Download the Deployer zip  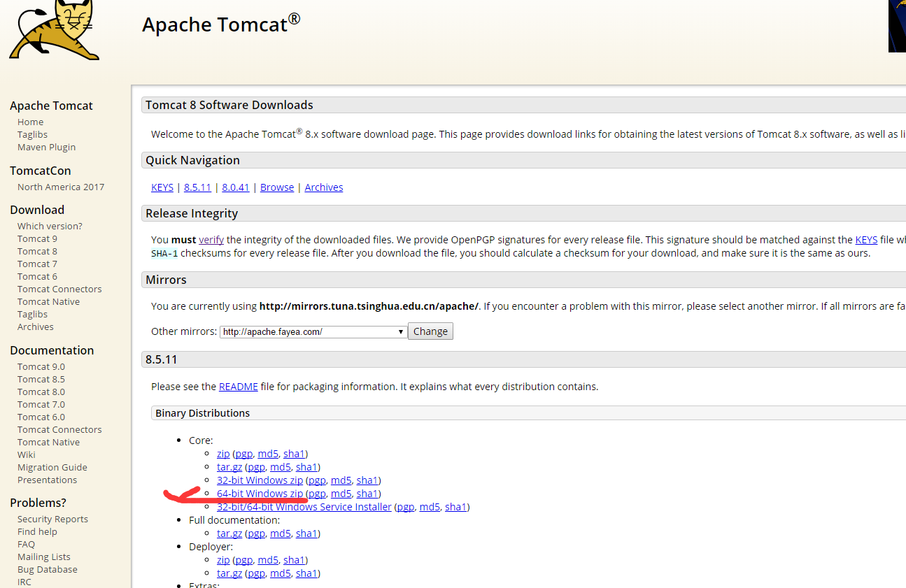click(x=223, y=560)
